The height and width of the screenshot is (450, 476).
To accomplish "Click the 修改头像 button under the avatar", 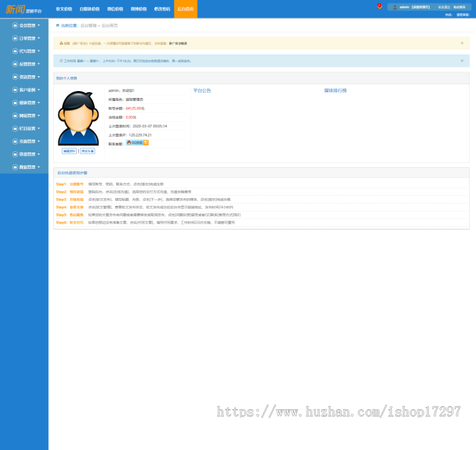I will click(88, 151).
